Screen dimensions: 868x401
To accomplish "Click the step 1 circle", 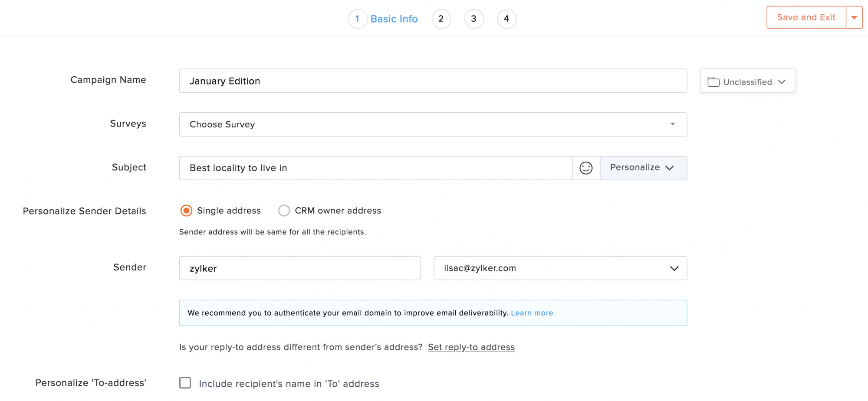I will click(x=357, y=19).
